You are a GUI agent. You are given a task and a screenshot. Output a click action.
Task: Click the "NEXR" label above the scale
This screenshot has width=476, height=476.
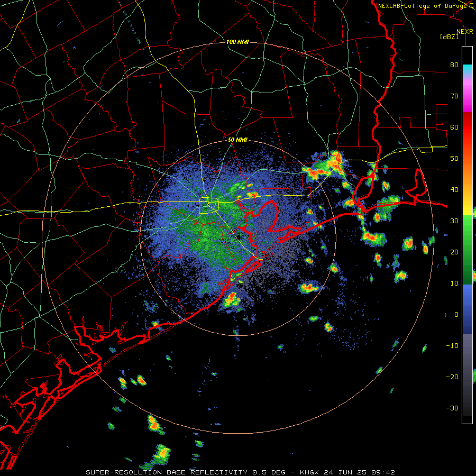464,32
